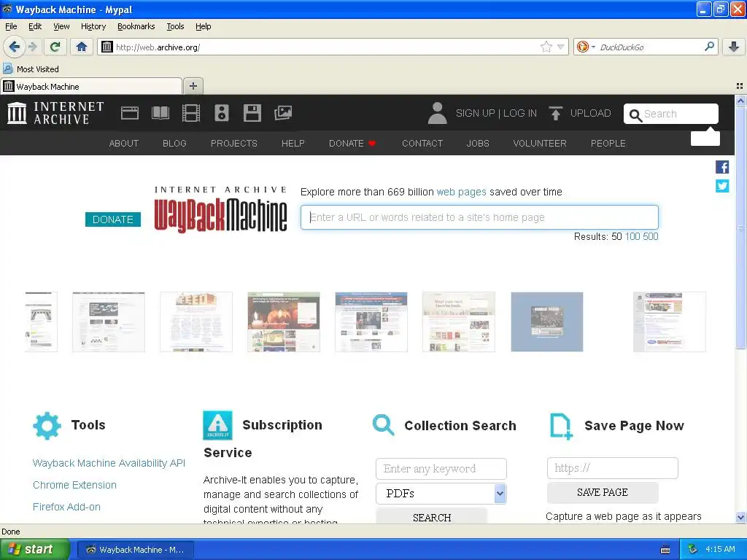
Task: Open a new tab with the plus button
Action: (193, 86)
